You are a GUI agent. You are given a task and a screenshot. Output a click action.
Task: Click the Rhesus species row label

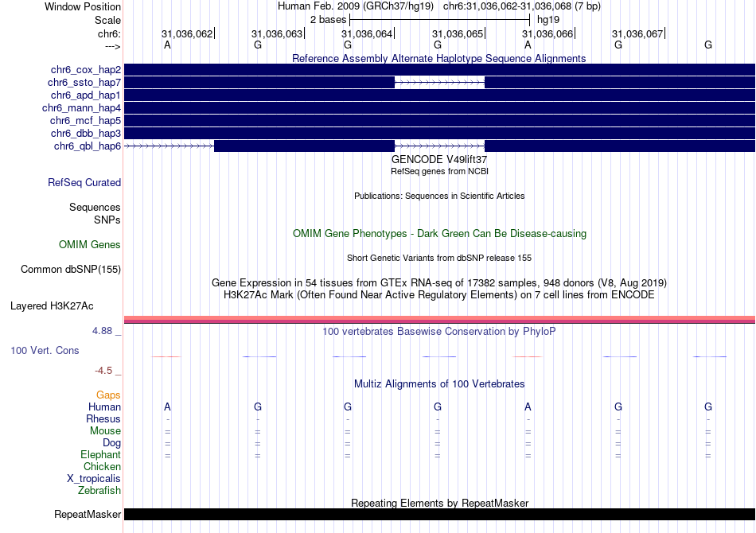[x=103, y=418]
